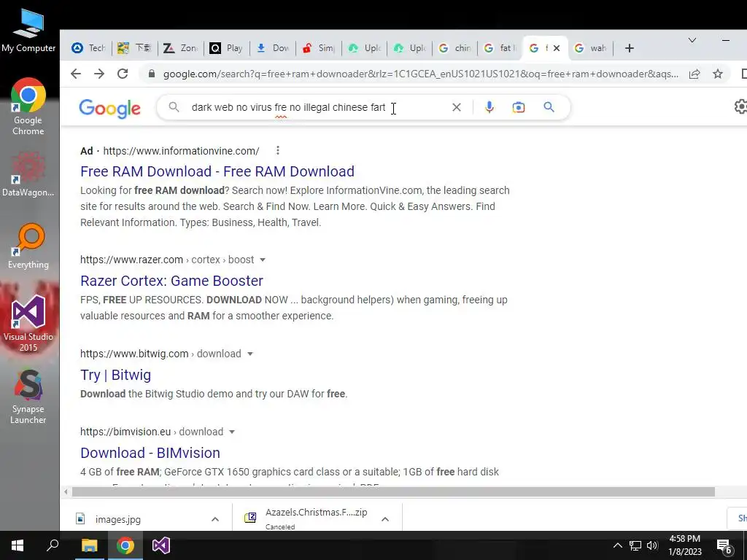This screenshot has height=560, width=747.
Task: Open File Explorer from taskbar
Action: (89, 545)
